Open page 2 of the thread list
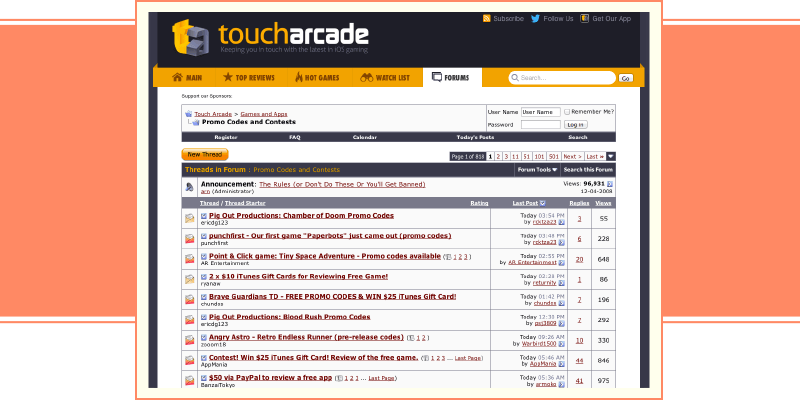The width and height of the screenshot is (800, 400). coord(498,157)
